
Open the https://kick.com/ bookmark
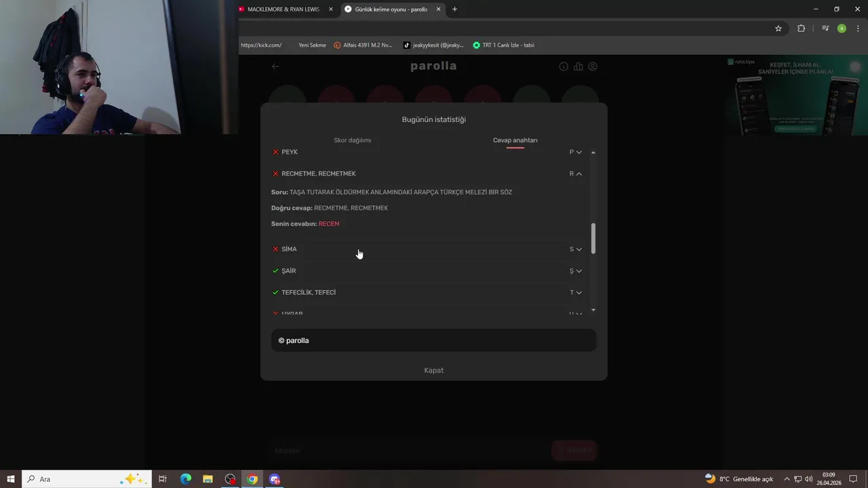point(261,45)
